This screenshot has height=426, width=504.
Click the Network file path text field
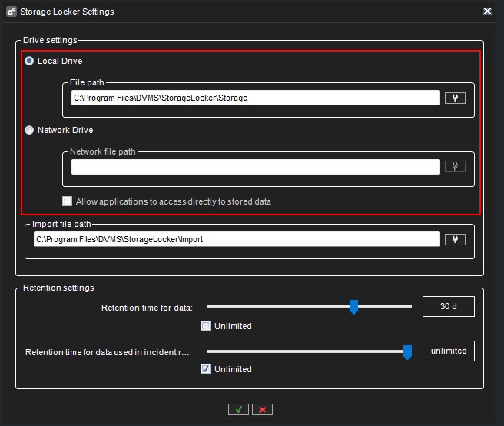[254, 167]
